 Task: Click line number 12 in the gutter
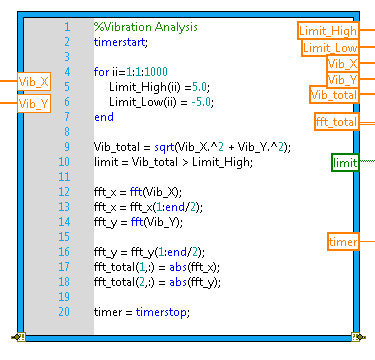pos(64,192)
